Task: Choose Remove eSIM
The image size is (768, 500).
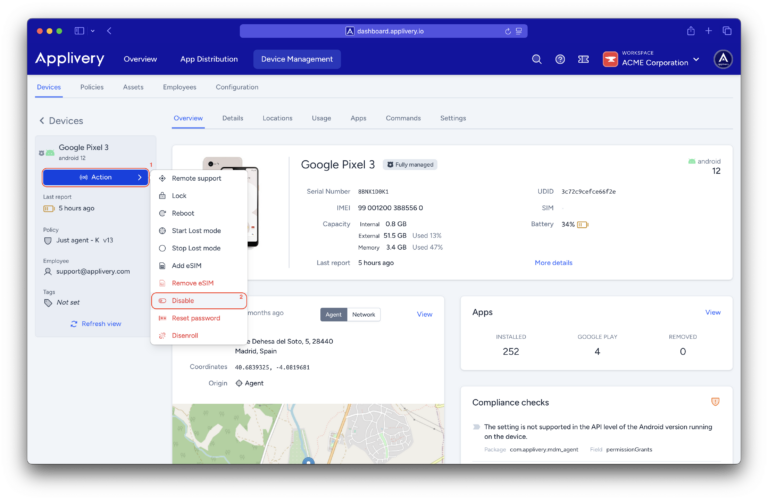Action: pyautogui.click(x=199, y=283)
